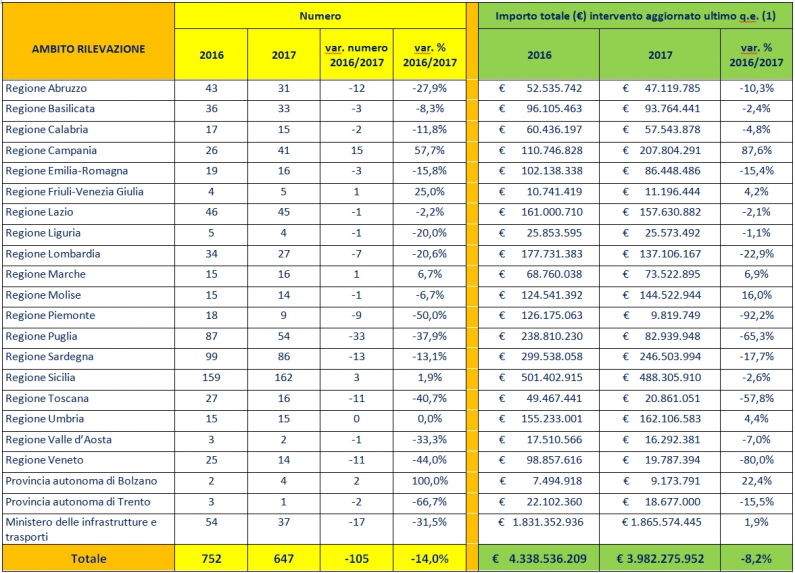
Task: Select the total value 752
Action: pos(210,559)
